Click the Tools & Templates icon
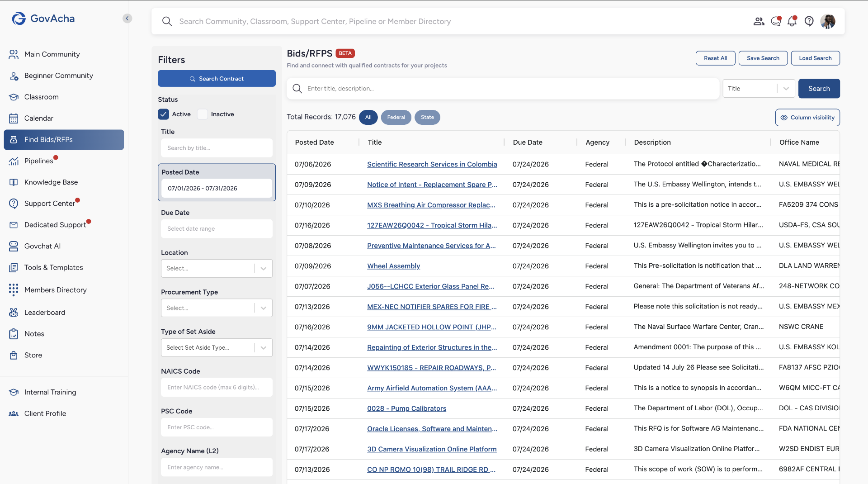The height and width of the screenshot is (484, 868). 14,267
